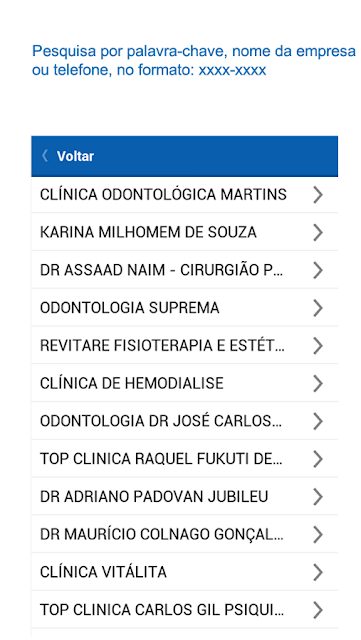Open REVITARE FISIOTERAPIA E ESTÉT... entry

click(x=185, y=346)
